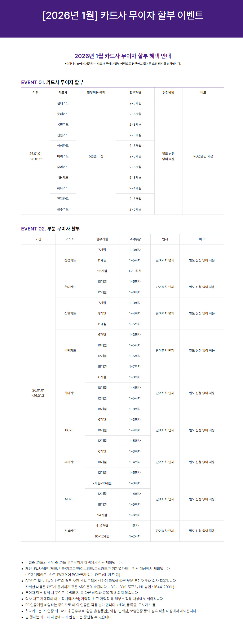Click the 비씨카드 cell in Event 01
The width and height of the screenshot is (243, 644).
[63, 156]
